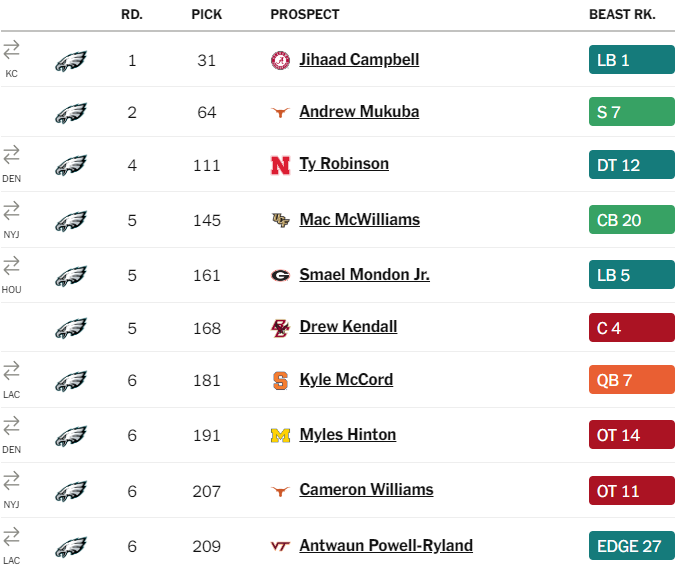Click the BEAST RK. column header
682x568 pixels.
pos(622,14)
